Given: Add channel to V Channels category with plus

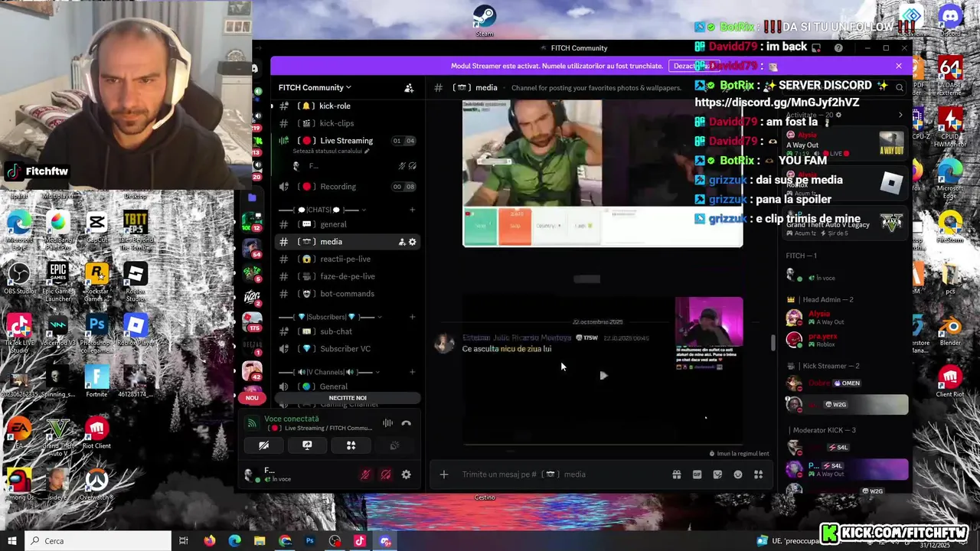Looking at the screenshot, I should point(413,372).
